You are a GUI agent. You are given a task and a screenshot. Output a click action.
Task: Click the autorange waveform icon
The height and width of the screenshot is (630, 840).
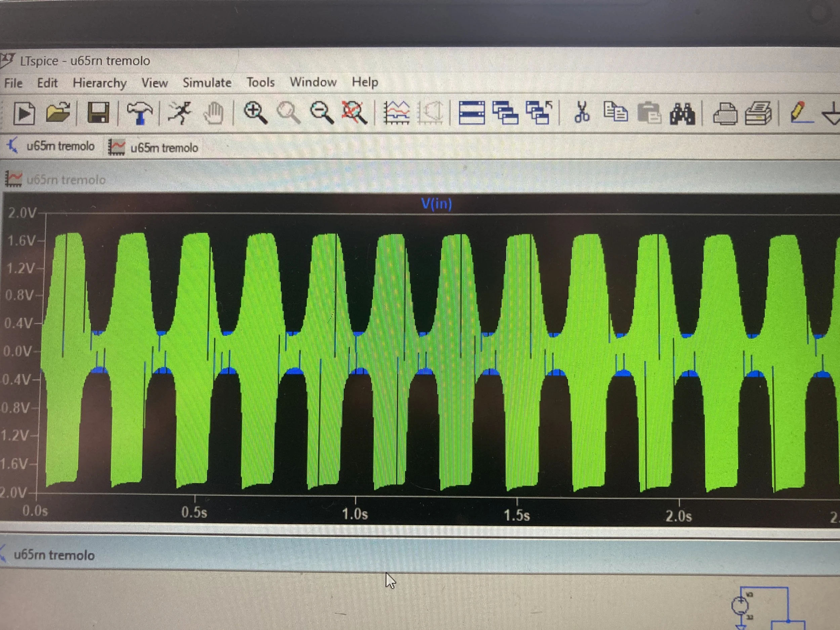click(396, 113)
